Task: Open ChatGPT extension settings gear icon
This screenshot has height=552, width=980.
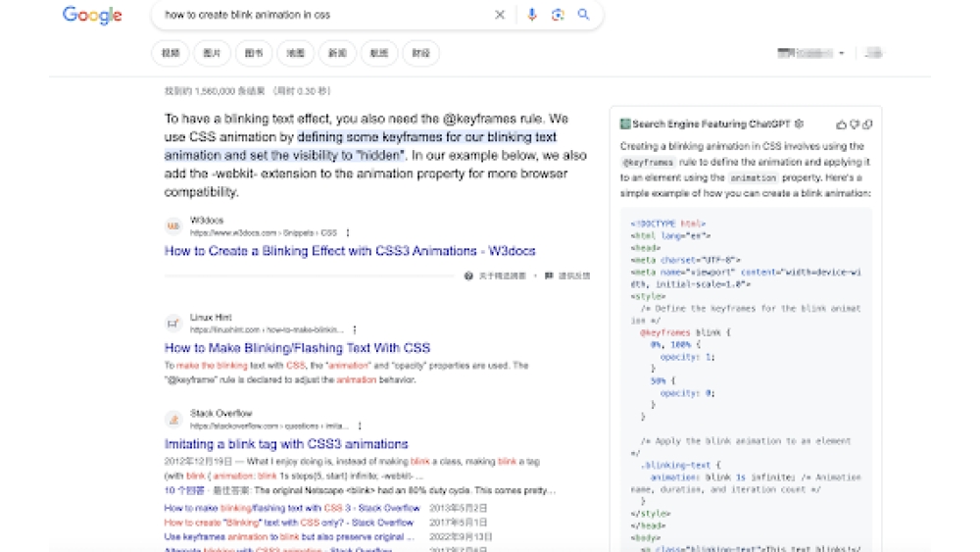Action: [799, 124]
